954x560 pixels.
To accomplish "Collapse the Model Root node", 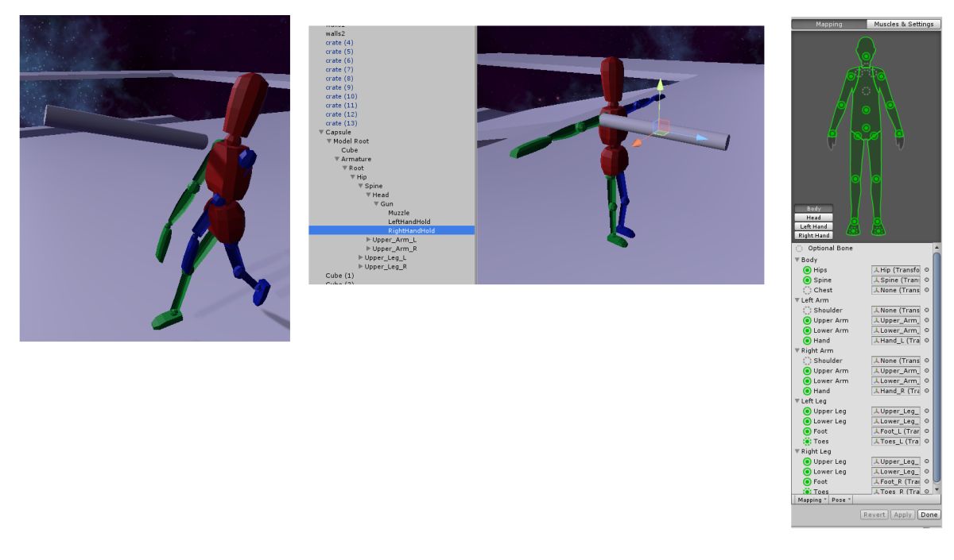I will pos(329,141).
